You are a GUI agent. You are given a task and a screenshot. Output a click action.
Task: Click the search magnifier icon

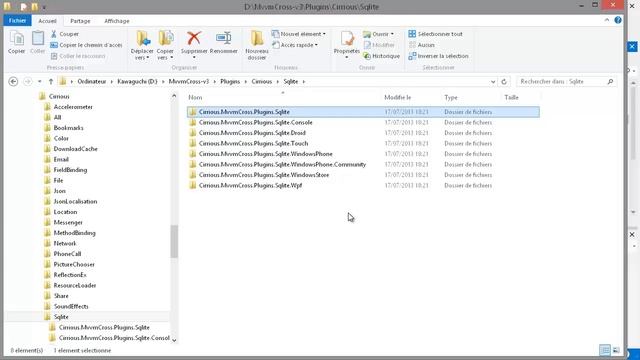[x=610, y=82]
